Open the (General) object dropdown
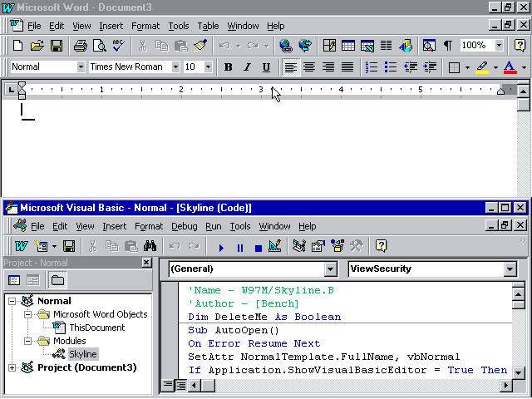This screenshot has height=399, width=532. tap(330, 269)
